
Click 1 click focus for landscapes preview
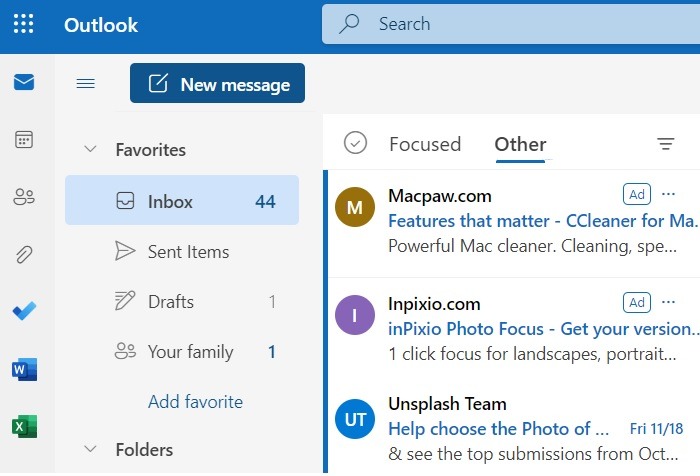pyautogui.click(x=533, y=354)
